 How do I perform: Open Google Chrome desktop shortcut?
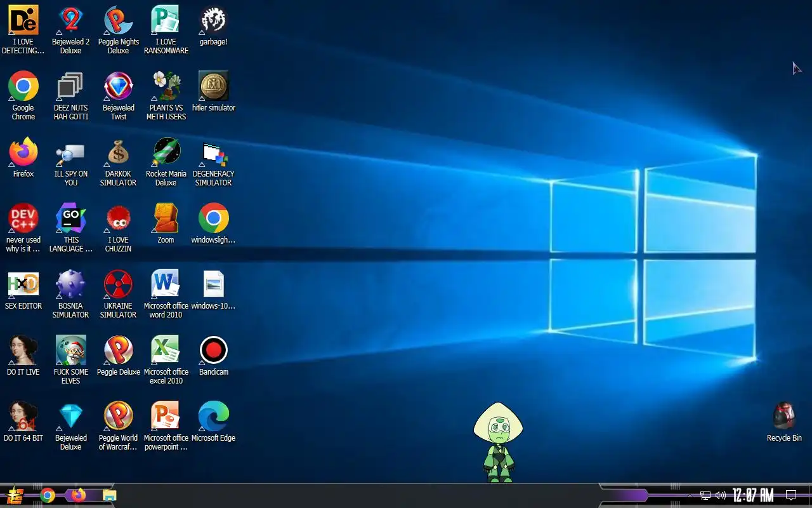(x=23, y=95)
